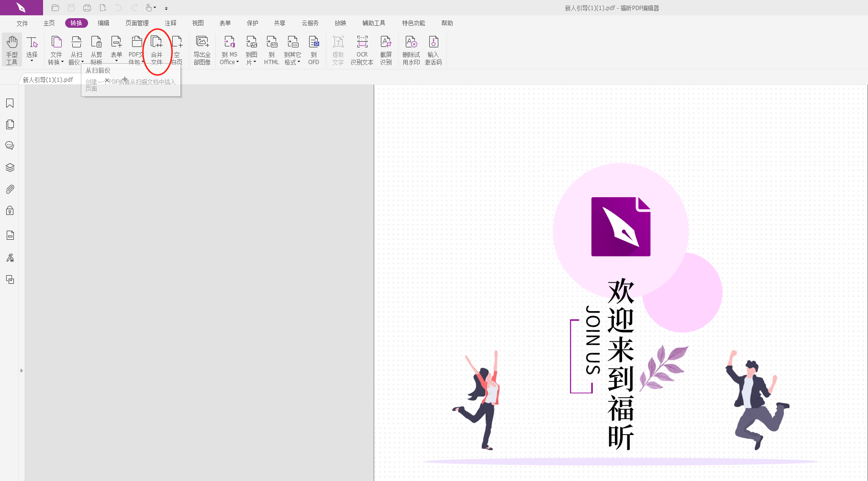Select the 手型工具 (Hand tool)

point(11,49)
